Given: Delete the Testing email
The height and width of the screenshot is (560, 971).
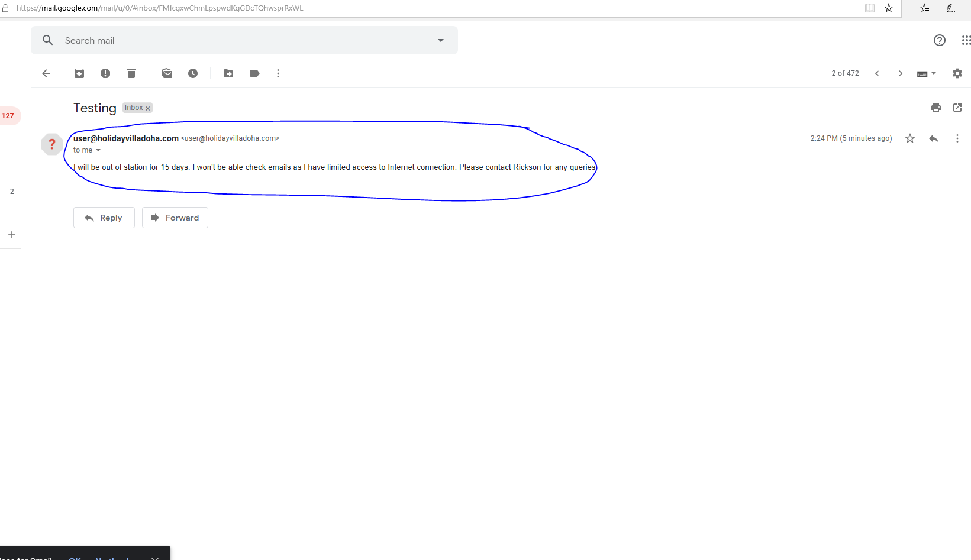Looking at the screenshot, I should click(x=131, y=73).
